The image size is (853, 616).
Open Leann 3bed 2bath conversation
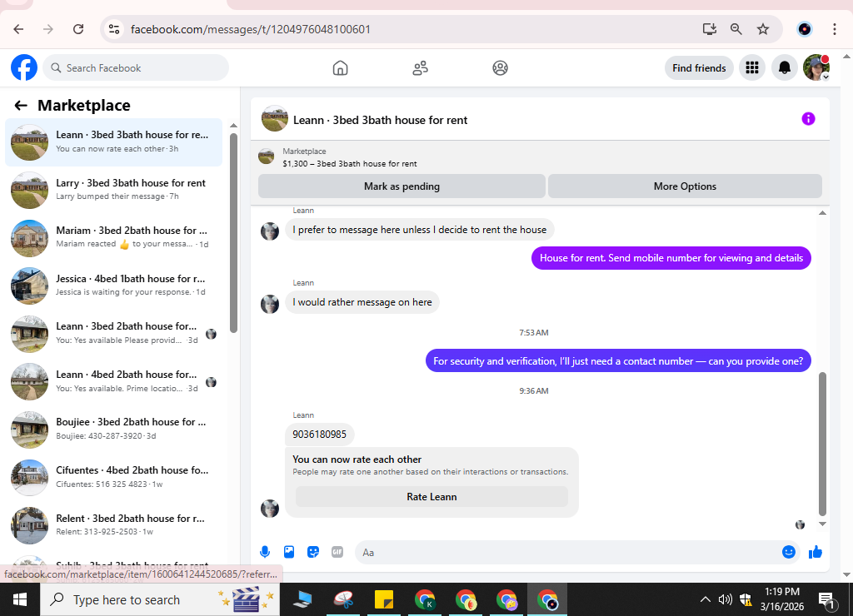click(x=113, y=333)
